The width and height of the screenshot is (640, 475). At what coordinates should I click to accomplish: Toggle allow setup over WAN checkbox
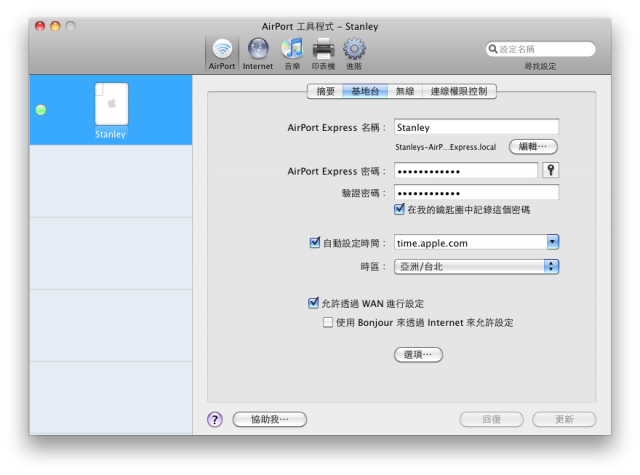coord(313,303)
